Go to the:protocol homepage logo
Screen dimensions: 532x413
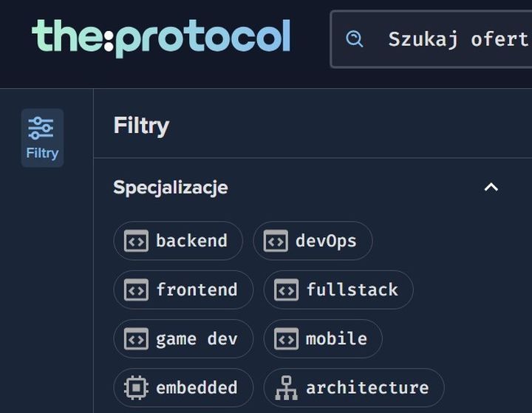pos(161,38)
